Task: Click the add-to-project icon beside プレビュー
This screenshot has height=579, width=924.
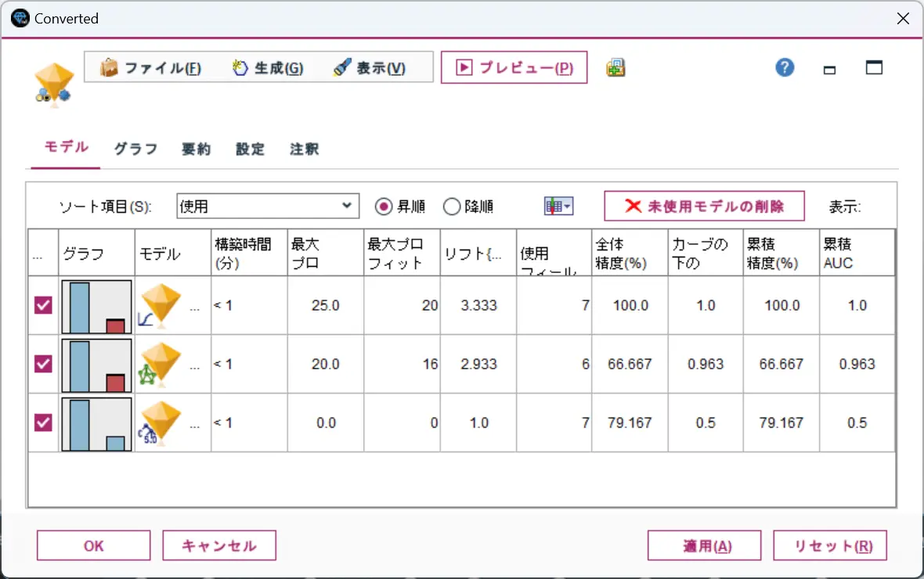Action: point(615,68)
